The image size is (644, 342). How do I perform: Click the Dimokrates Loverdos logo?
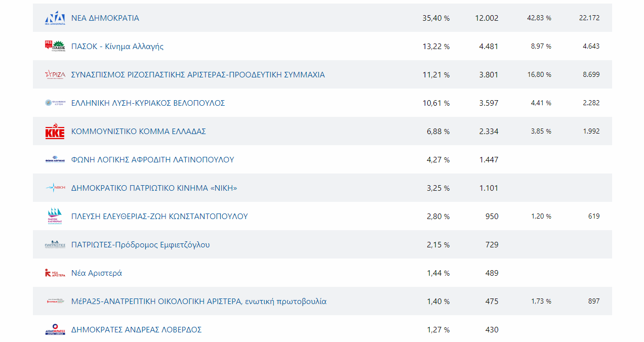point(55,329)
